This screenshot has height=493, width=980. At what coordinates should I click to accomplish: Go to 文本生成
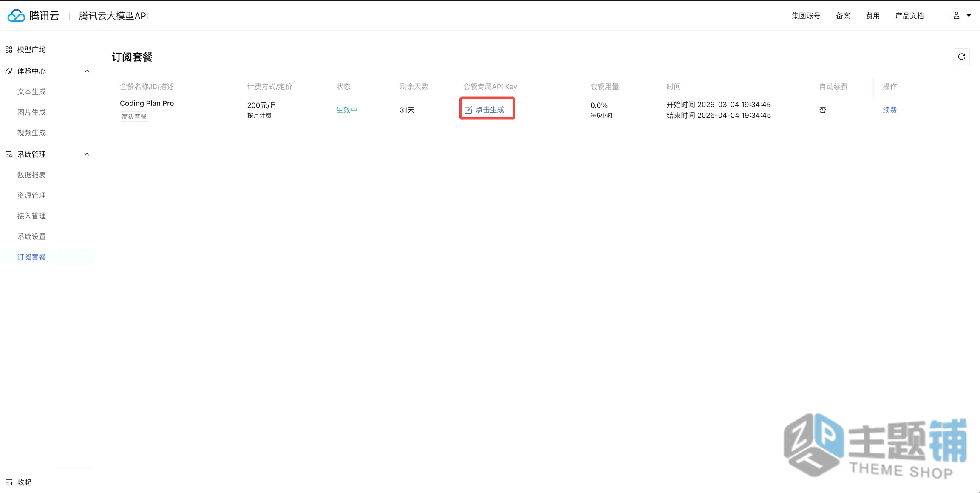(x=31, y=92)
